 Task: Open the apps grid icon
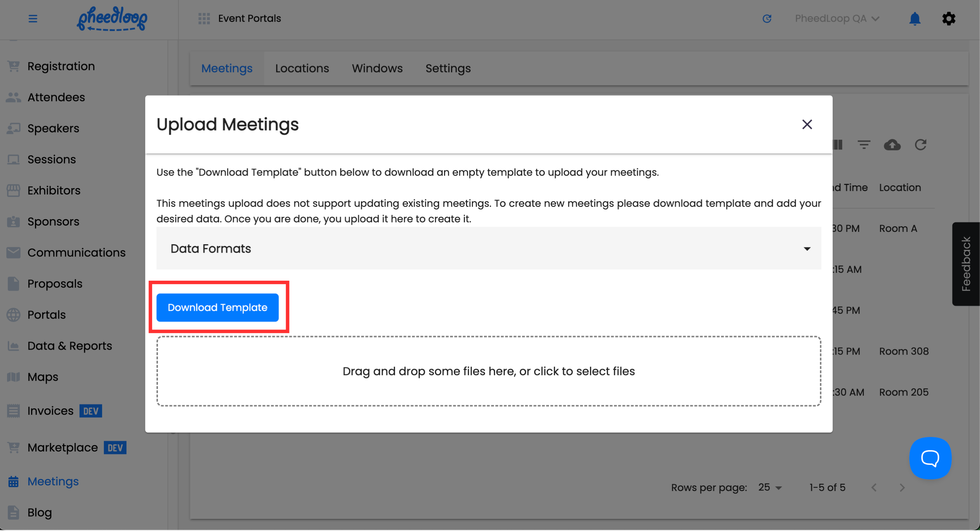tap(204, 19)
